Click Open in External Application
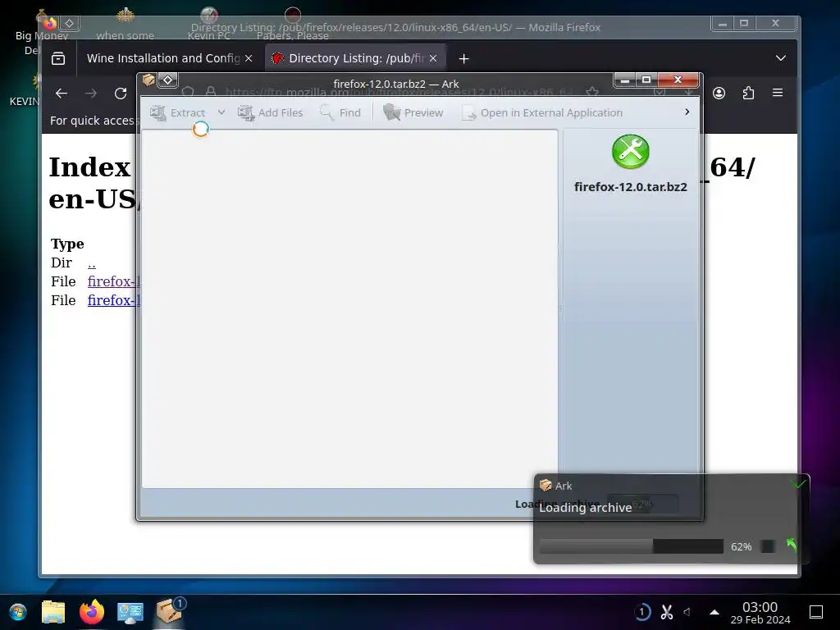The height and width of the screenshot is (630, 840). (542, 112)
